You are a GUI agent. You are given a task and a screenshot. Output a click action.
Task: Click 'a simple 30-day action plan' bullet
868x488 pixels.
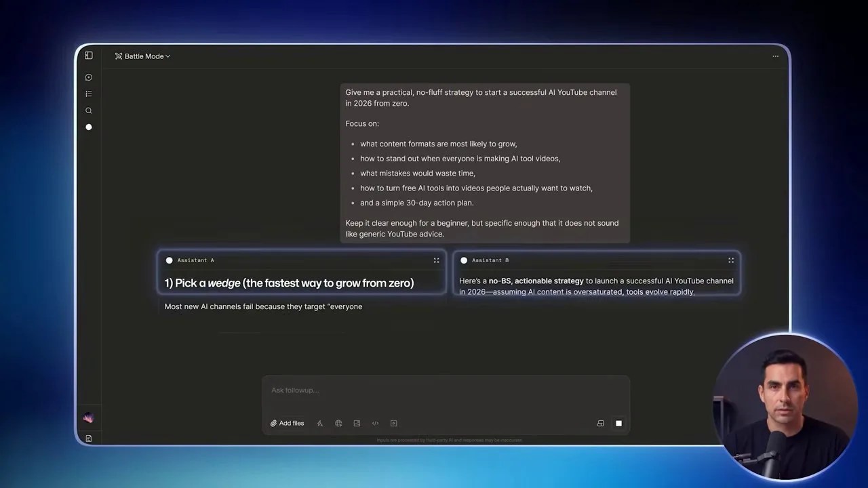point(416,203)
